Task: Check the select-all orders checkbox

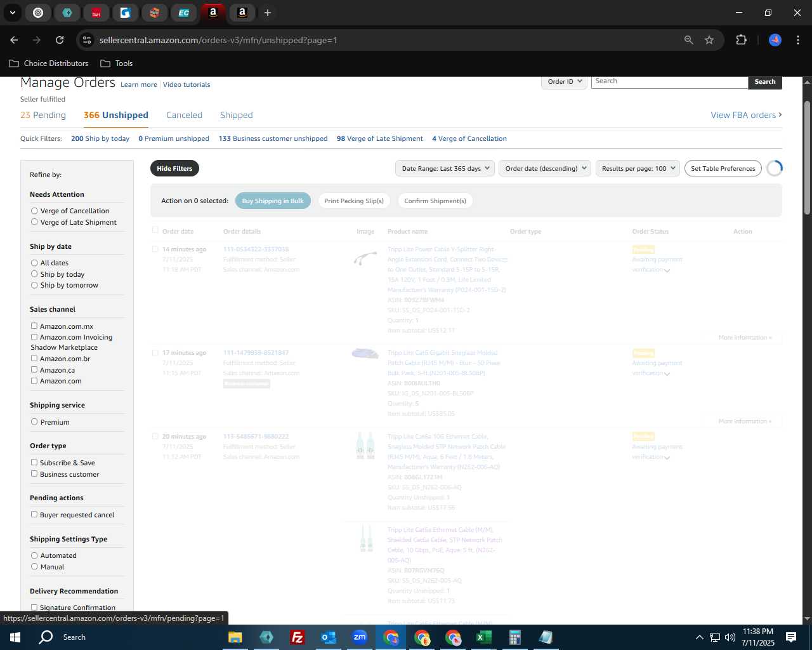Action: (x=155, y=230)
